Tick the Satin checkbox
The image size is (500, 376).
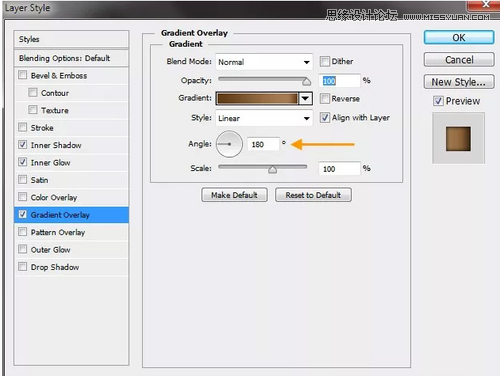click(22, 179)
